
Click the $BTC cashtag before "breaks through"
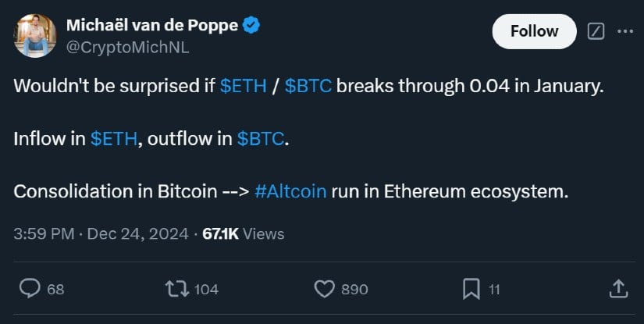(308, 86)
